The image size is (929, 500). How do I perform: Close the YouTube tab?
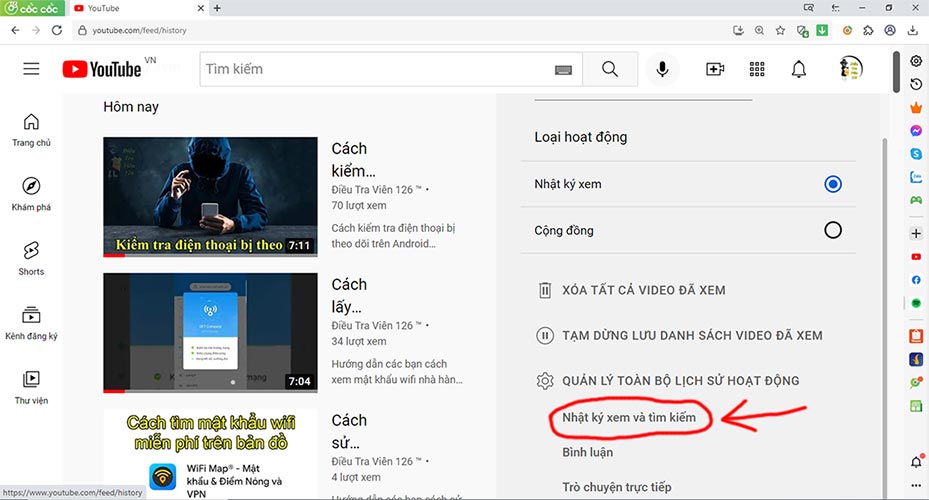click(x=200, y=8)
